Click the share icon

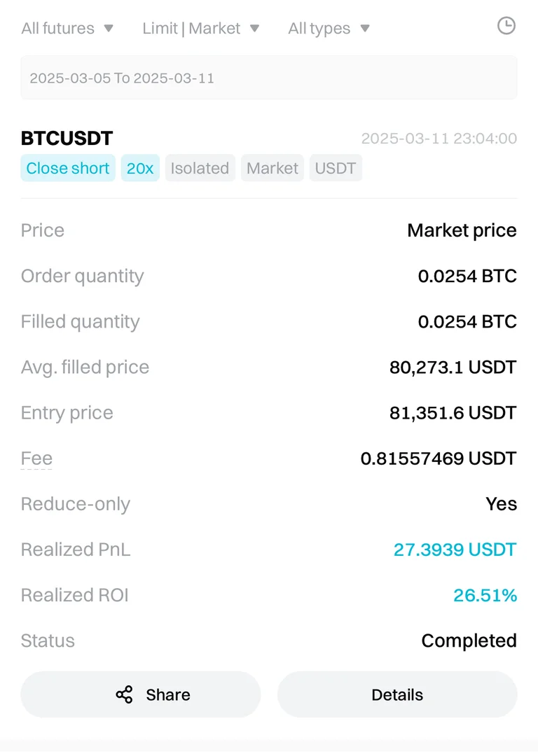point(124,694)
